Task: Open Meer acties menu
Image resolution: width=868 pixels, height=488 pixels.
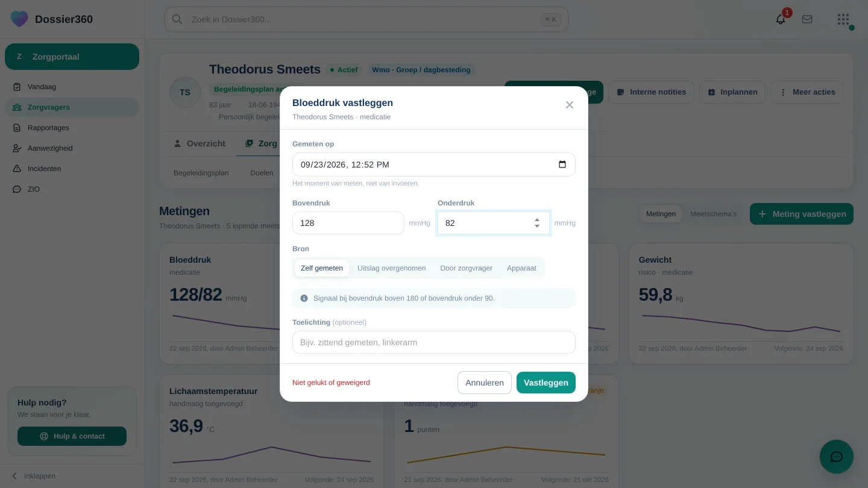Action: pyautogui.click(x=807, y=92)
